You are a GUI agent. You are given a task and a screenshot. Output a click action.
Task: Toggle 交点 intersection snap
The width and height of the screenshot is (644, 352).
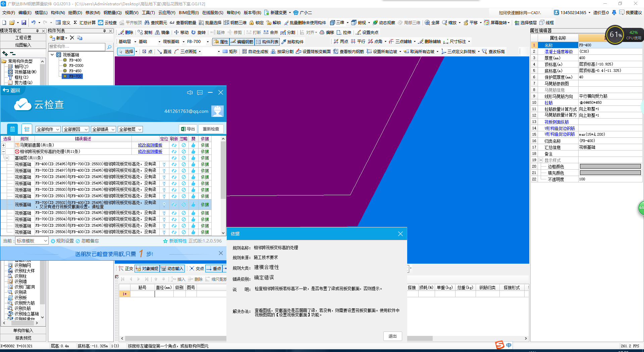[x=197, y=268]
